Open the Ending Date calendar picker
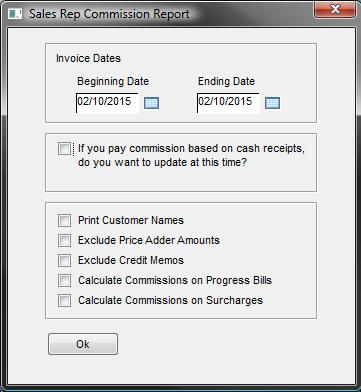This screenshot has height=392, width=361. tap(272, 103)
